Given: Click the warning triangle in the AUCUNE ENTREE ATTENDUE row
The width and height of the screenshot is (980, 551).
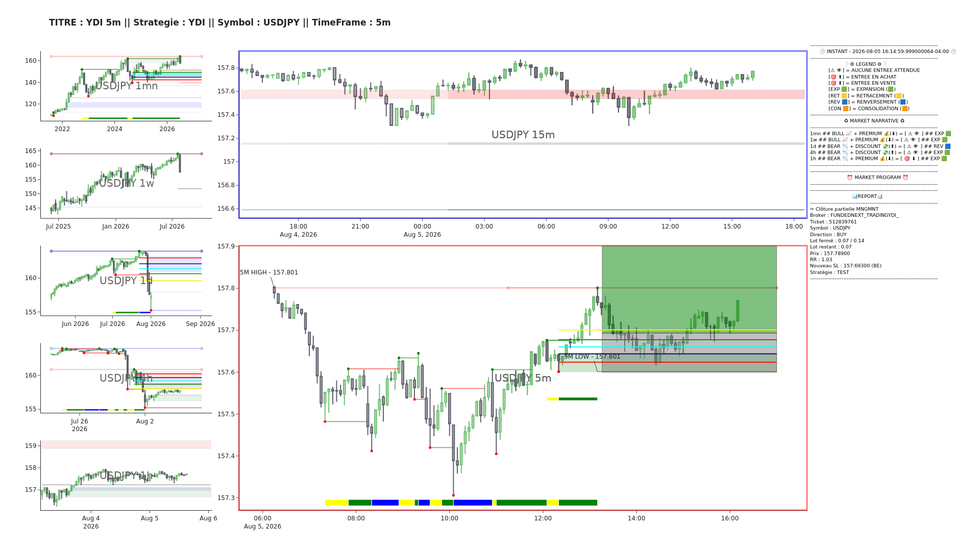Looking at the screenshot, I should (x=832, y=70).
